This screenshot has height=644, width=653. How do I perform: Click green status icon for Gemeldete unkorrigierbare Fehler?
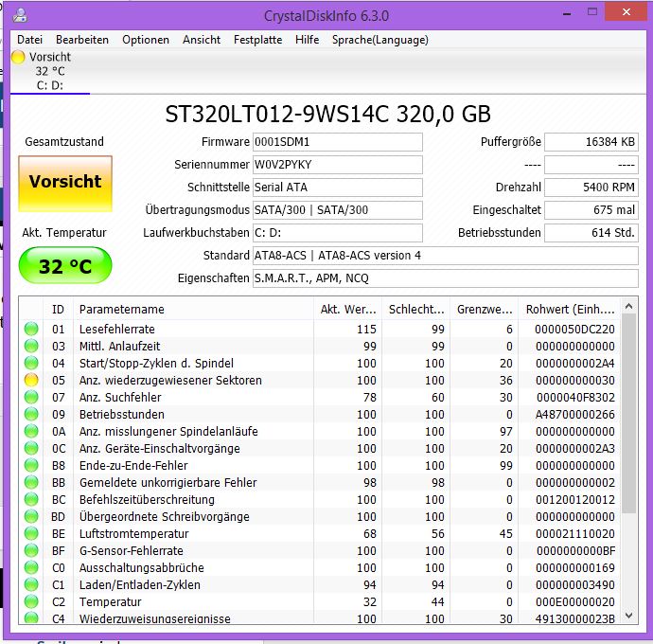point(31,483)
